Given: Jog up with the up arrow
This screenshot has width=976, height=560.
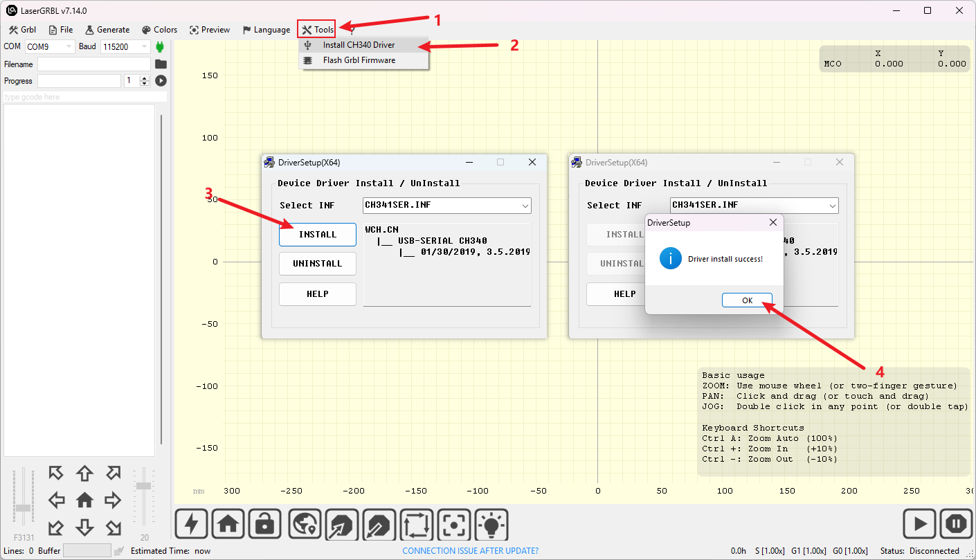Looking at the screenshot, I should point(84,473).
